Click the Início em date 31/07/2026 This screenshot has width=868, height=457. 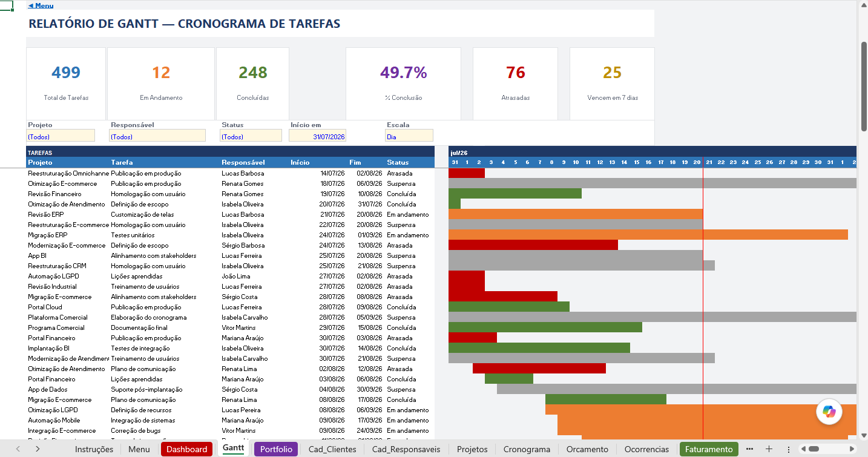(317, 137)
